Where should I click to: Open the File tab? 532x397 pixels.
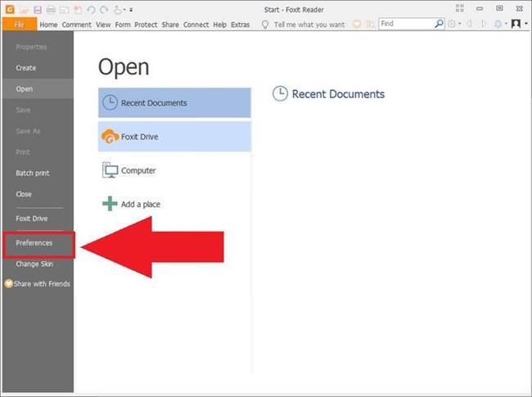pyautogui.click(x=20, y=25)
